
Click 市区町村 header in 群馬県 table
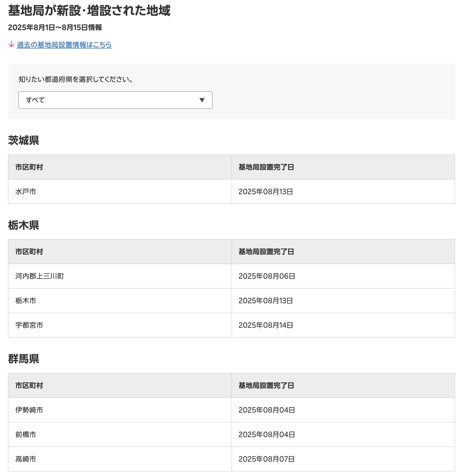(120, 385)
